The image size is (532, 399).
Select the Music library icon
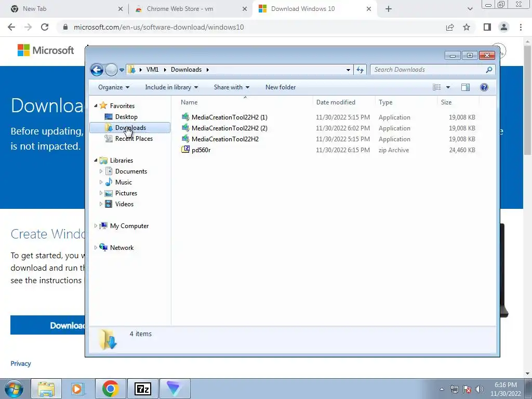109,182
